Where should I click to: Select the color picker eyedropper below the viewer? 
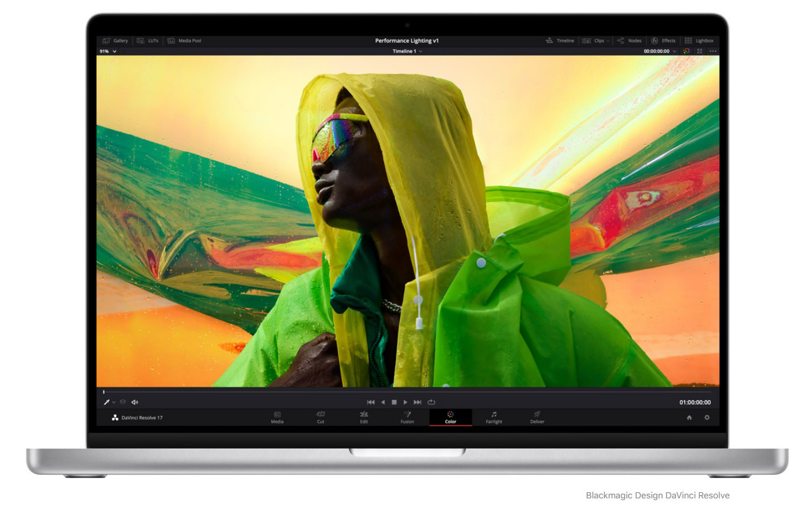[106, 402]
